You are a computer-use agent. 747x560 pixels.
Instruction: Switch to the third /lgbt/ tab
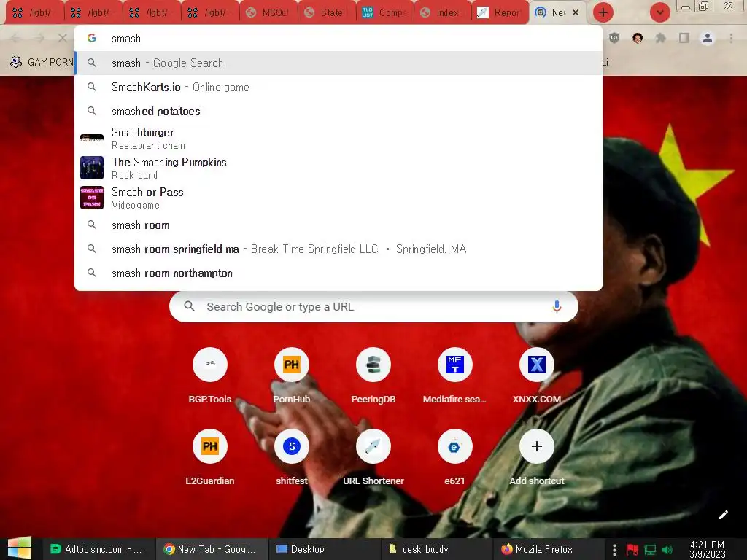pos(152,13)
